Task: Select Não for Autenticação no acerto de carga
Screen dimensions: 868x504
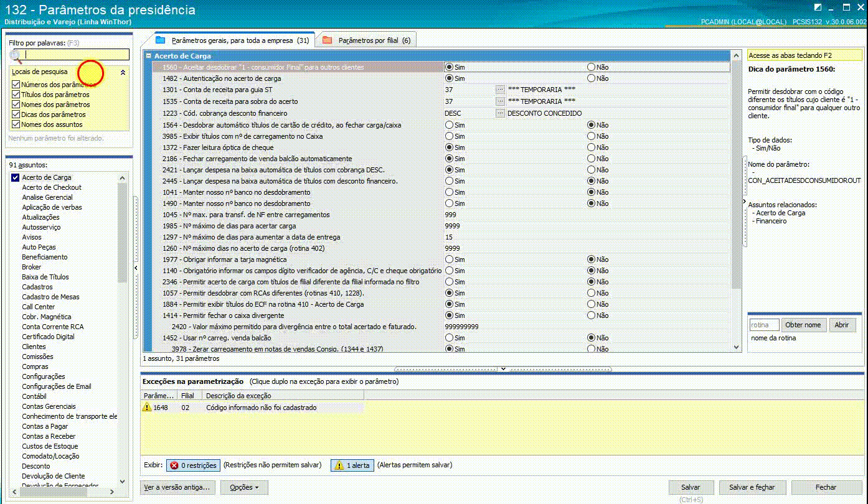Action: (592, 78)
